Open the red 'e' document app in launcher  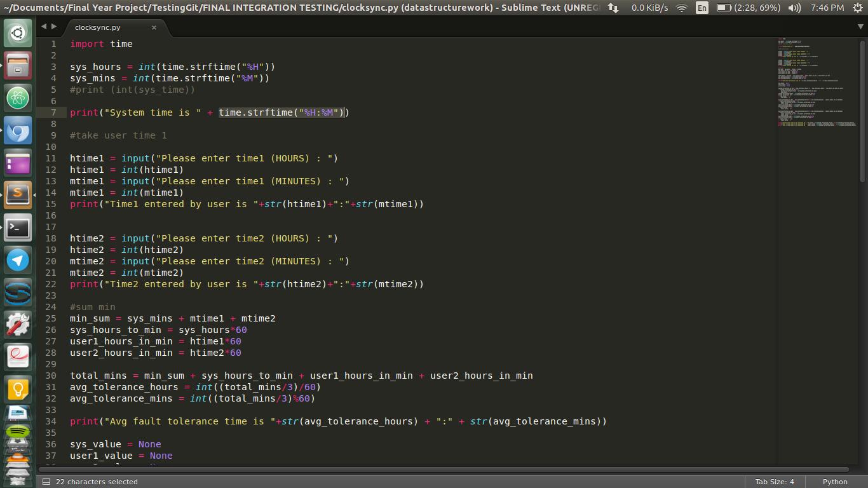tap(18, 357)
